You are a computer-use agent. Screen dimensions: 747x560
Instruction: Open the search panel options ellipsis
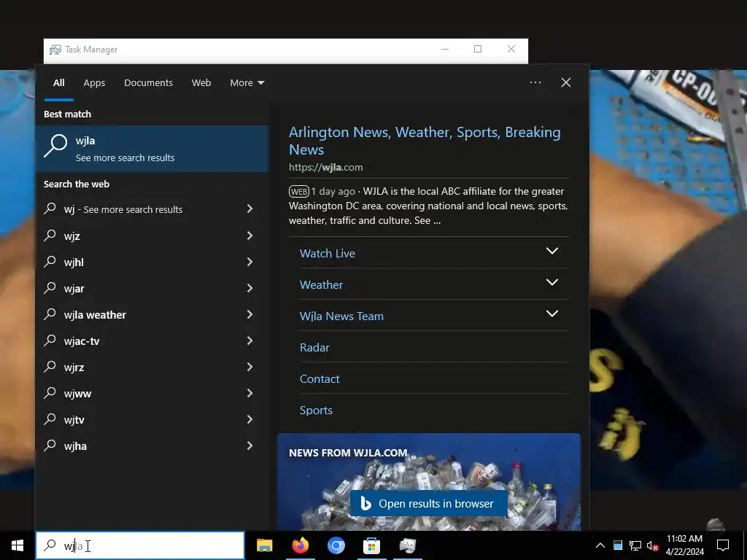coord(535,82)
